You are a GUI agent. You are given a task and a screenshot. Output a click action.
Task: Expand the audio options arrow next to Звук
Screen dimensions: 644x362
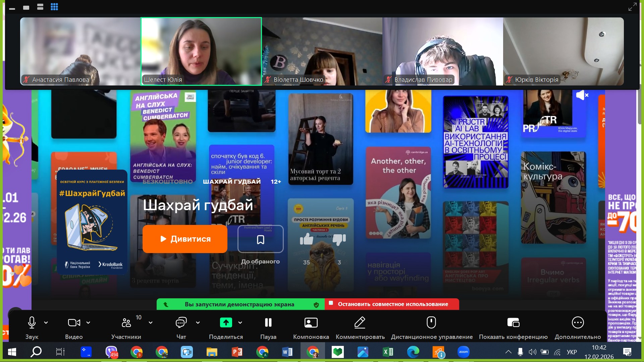[46, 323]
